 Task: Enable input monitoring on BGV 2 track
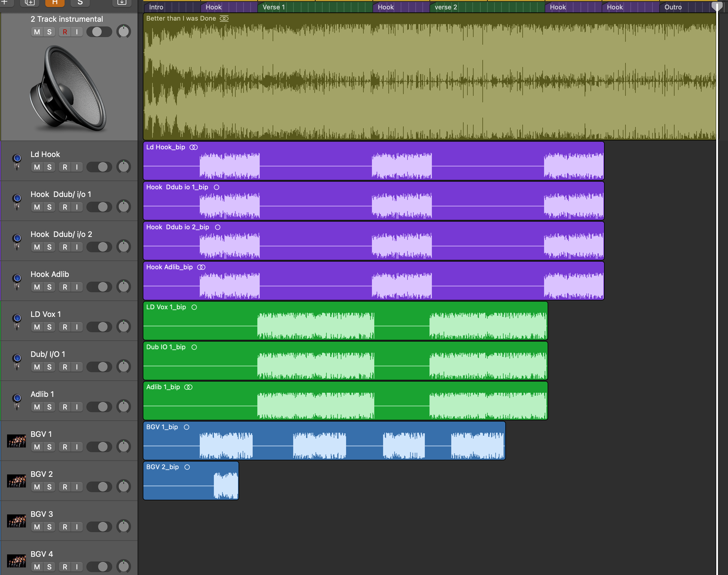pos(77,487)
